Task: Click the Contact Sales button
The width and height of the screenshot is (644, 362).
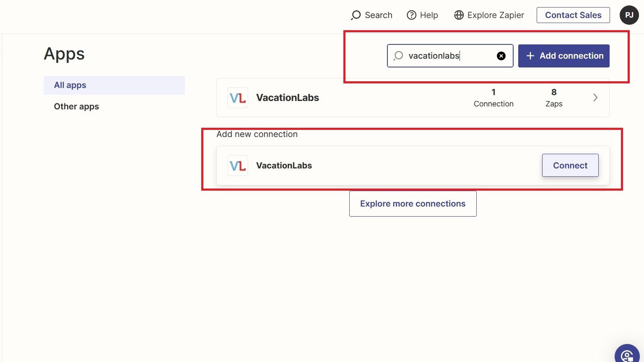Action: click(573, 15)
